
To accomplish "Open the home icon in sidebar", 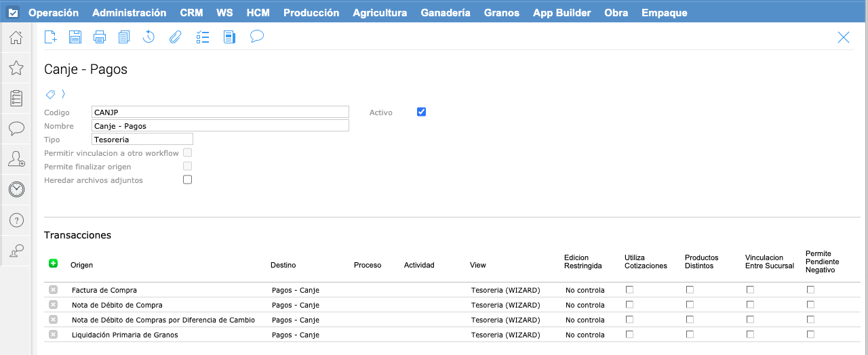I will 16,38.
